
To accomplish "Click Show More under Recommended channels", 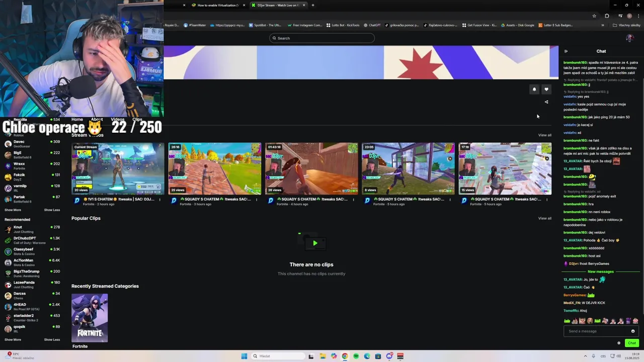I will point(13,339).
